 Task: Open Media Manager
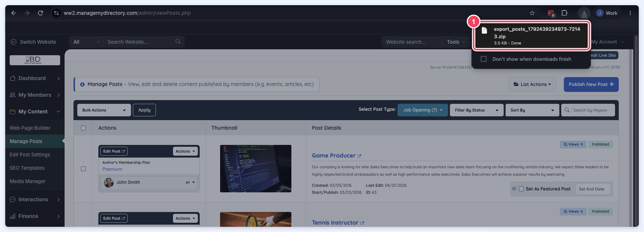[27, 181]
